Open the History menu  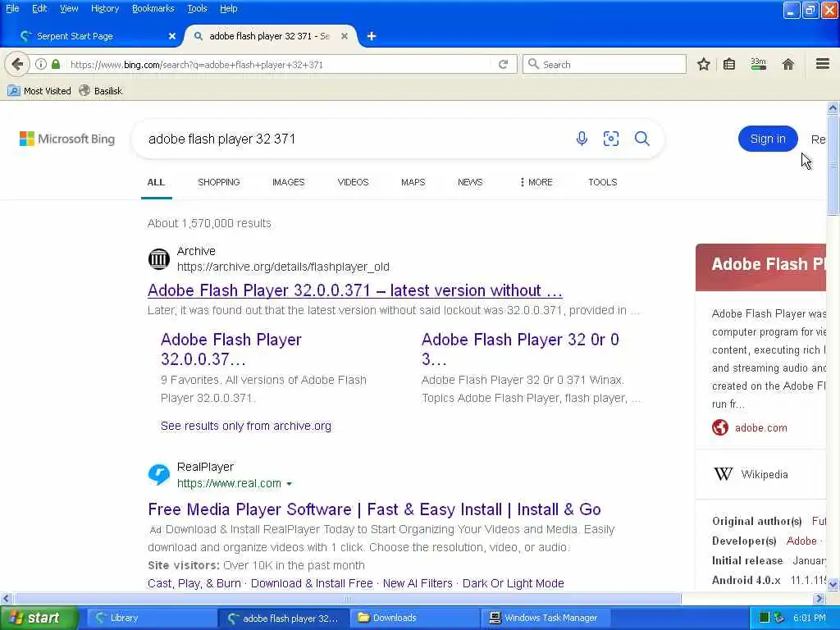(104, 8)
